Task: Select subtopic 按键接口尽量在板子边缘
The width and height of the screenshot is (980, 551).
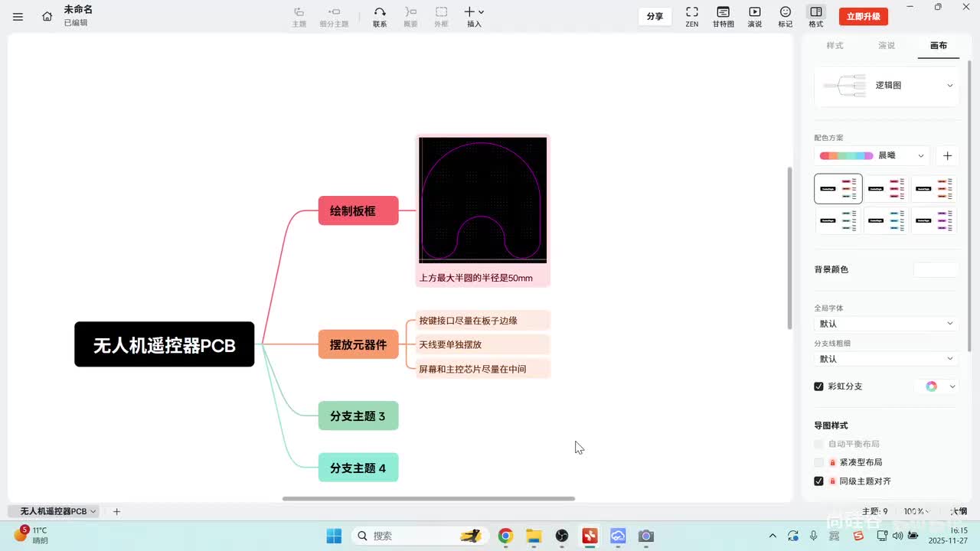Action: [483, 320]
